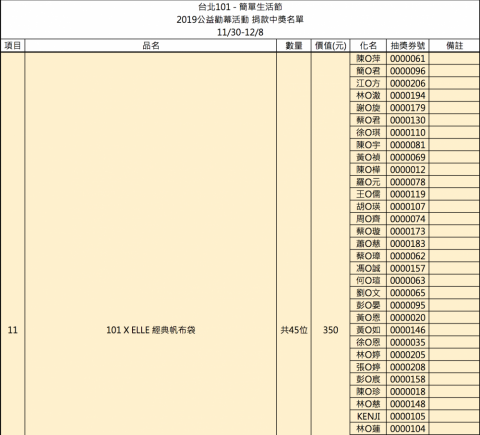This screenshot has height=435, width=480.
Task: Click the date range 11/30-12/8
Action: 240,32
